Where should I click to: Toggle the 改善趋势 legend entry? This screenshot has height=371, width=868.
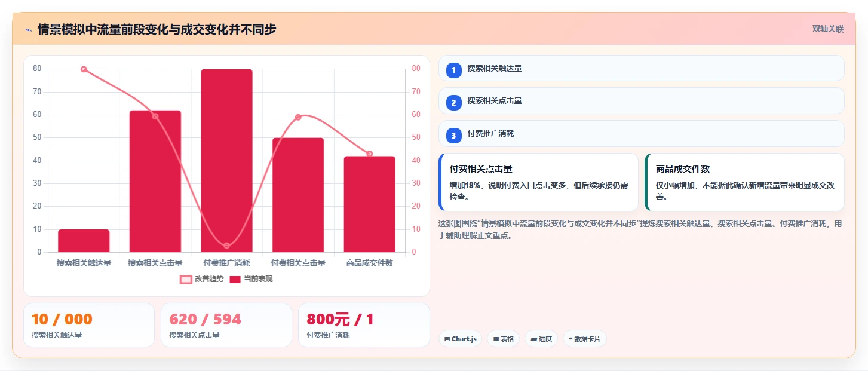coord(202,279)
